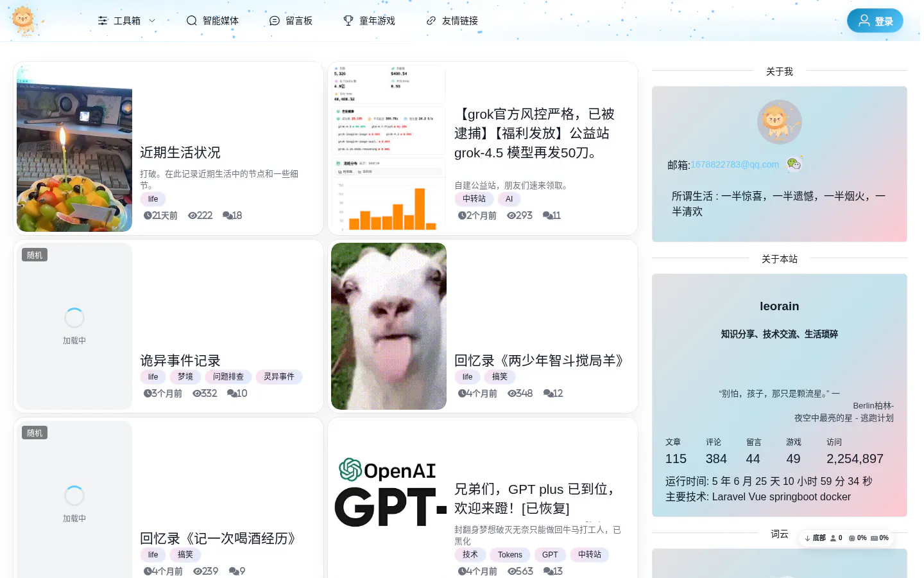924x578 pixels.
Task: Open the 近期生活状况 post title
Action: click(x=180, y=152)
